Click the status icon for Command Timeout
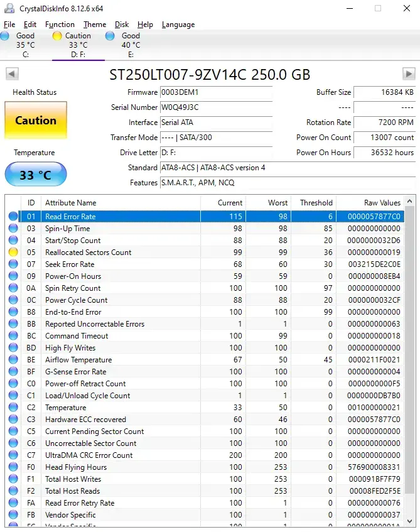The width and height of the screenshot is (420, 532). tap(13, 335)
